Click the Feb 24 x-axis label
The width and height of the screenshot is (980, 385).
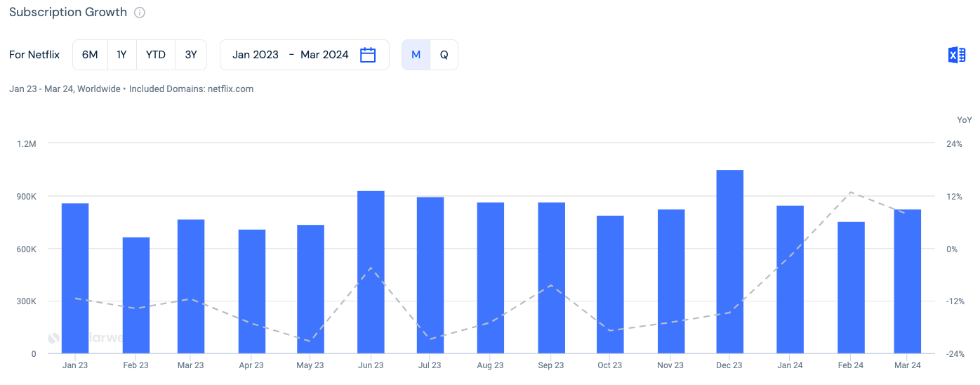[x=851, y=365]
